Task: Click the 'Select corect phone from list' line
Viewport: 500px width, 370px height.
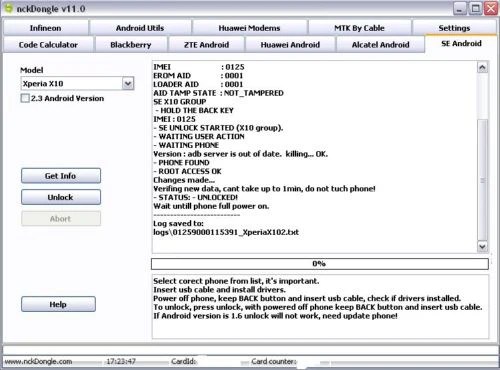Action: pos(236,281)
